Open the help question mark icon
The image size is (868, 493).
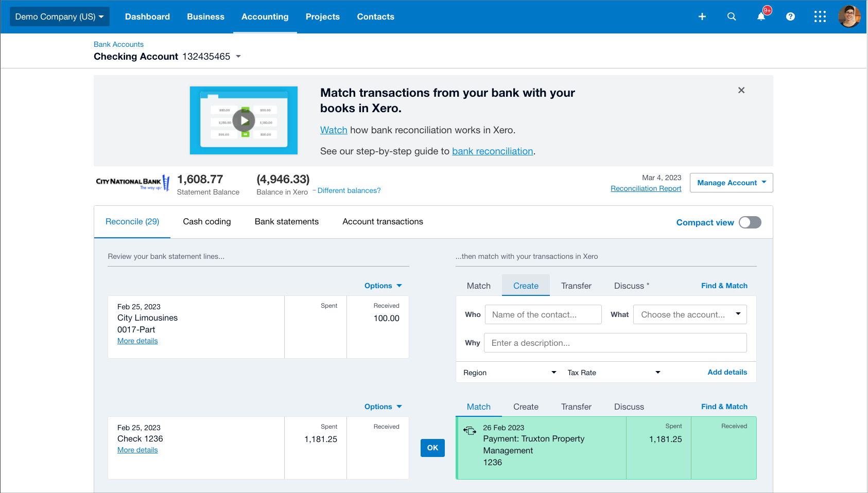pos(790,16)
